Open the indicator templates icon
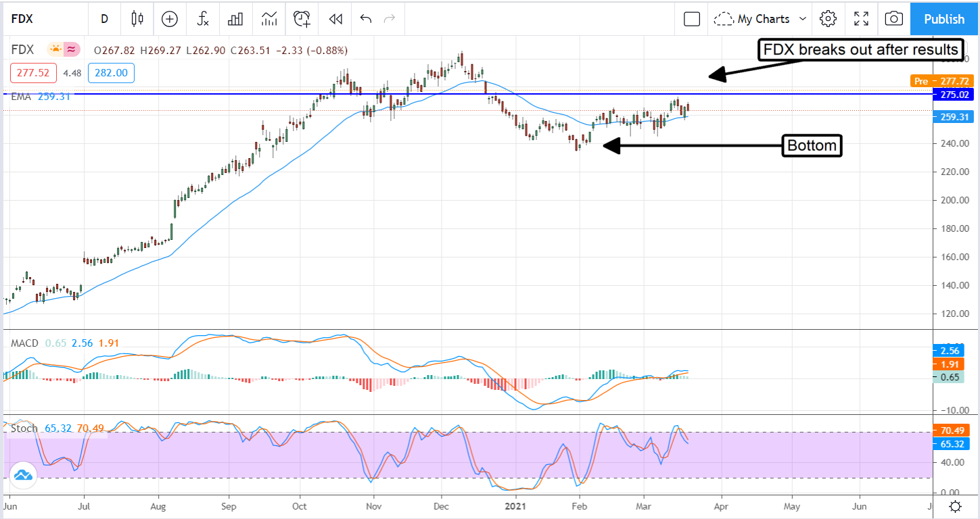The image size is (980, 519). (x=269, y=19)
